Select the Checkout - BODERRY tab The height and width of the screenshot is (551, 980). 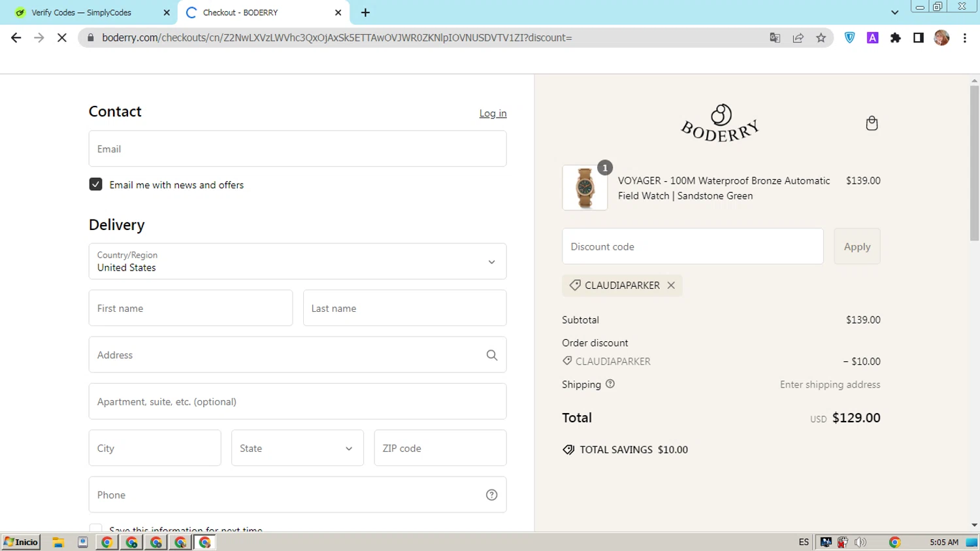coord(240,12)
